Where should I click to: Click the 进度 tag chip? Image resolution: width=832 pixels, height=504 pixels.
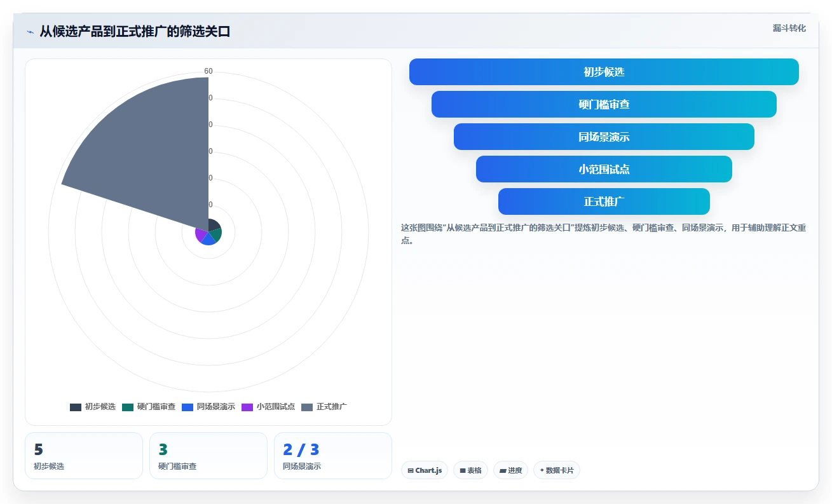(510, 470)
